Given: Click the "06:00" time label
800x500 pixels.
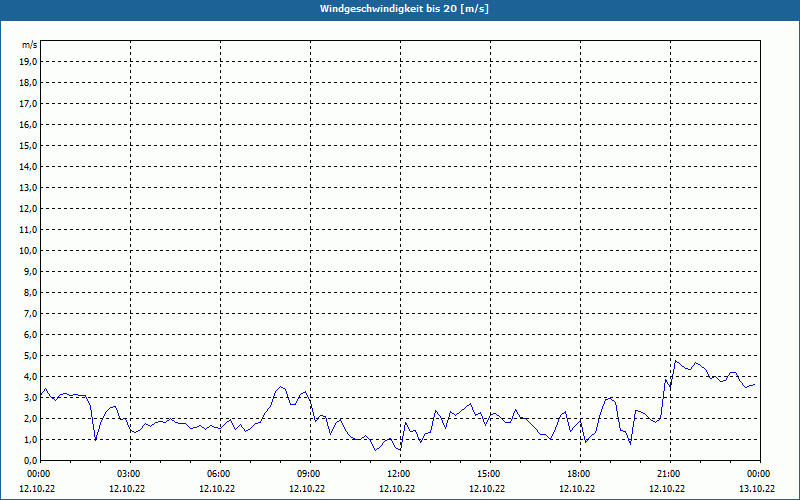Looking at the screenshot, I should coord(220,474).
